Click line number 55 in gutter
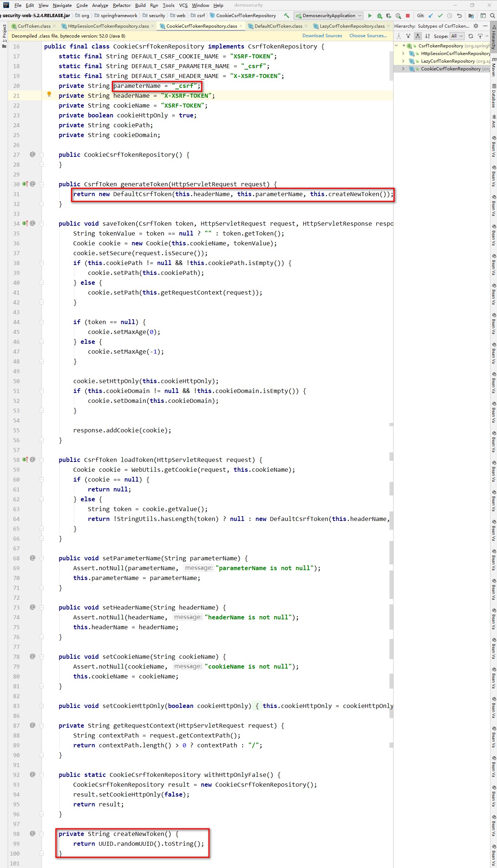 pyautogui.click(x=16, y=431)
